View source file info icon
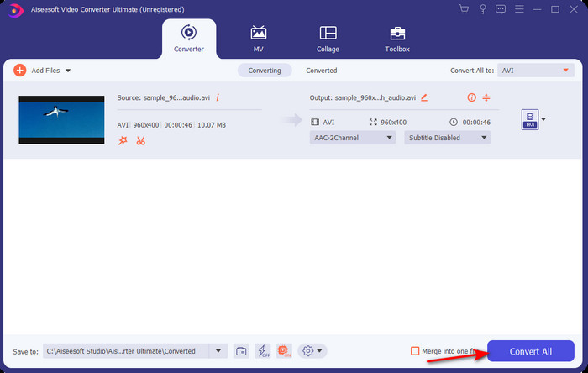The image size is (588, 373). tap(218, 97)
